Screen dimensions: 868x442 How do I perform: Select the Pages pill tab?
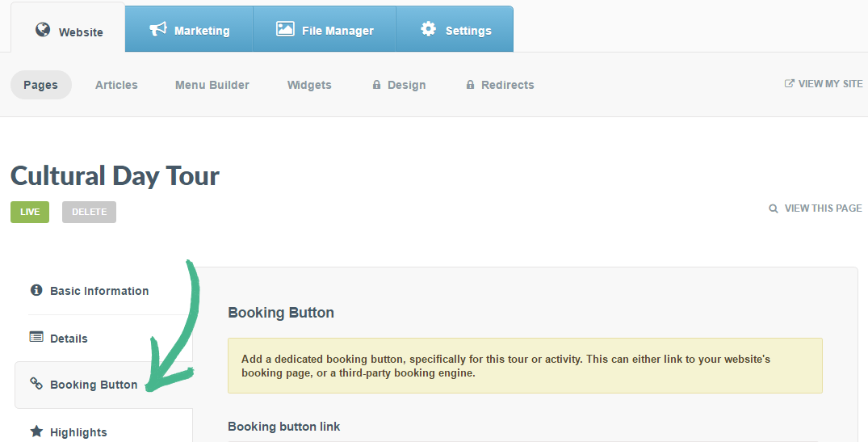click(x=40, y=85)
